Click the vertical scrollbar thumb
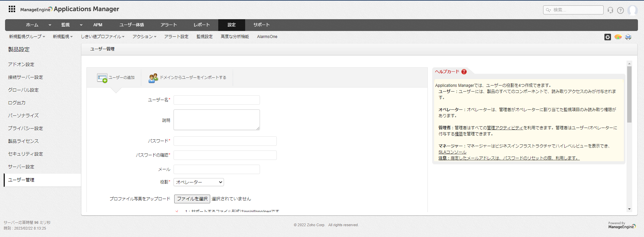 (629, 94)
